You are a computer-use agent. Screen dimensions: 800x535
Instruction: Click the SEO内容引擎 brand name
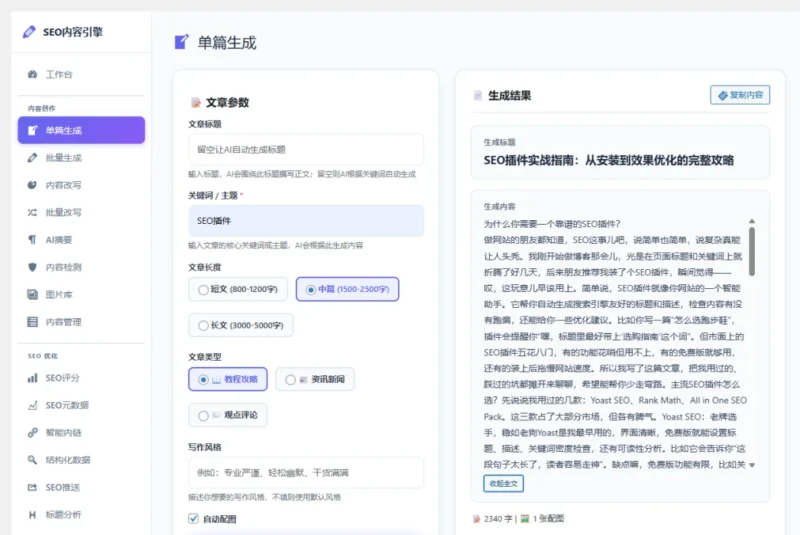click(73, 32)
